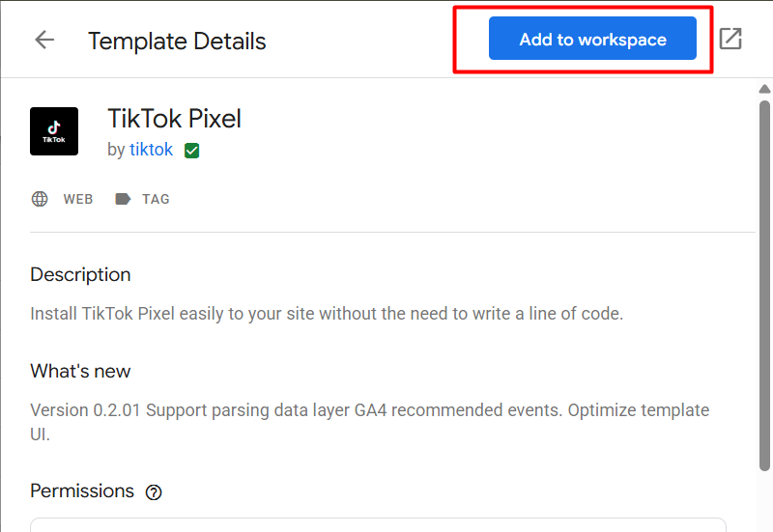The width and height of the screenshot is (773, 532).
Task: Click the TAG type label
Action: pyautogui.click(x=156, y=199)
